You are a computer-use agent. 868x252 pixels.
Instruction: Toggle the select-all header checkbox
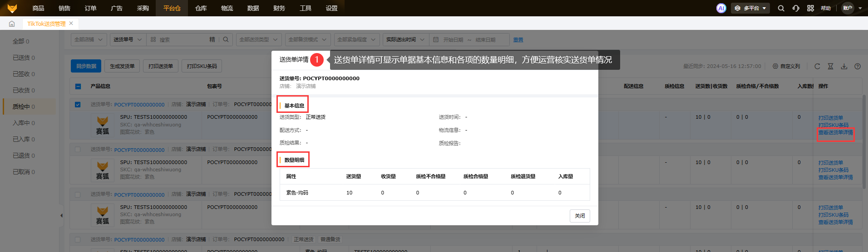(78, 86)
